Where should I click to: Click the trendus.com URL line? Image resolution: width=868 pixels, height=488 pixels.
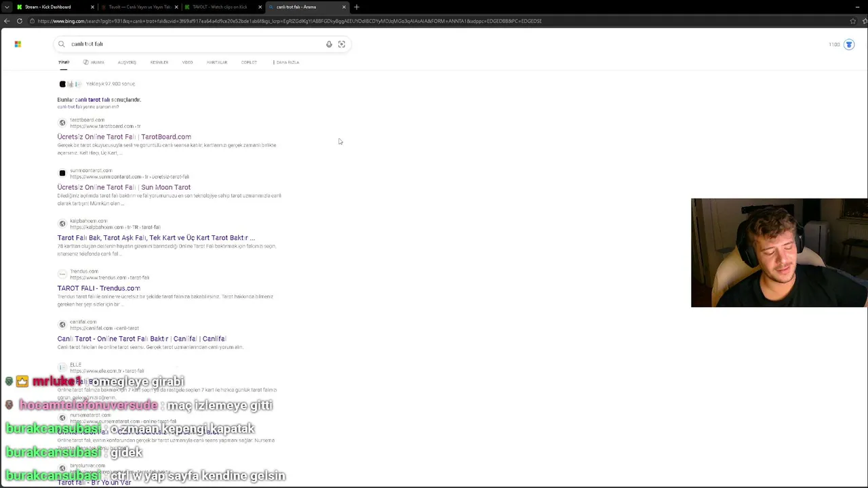[x=109, y=277]
